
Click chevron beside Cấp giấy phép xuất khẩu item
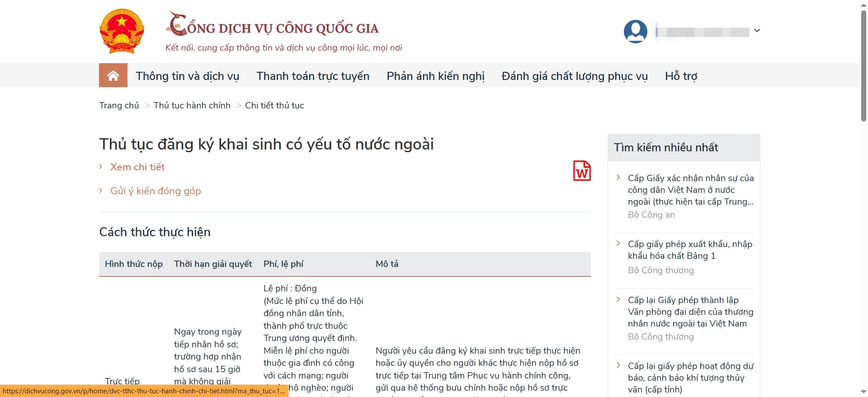(x=618, y=243)
